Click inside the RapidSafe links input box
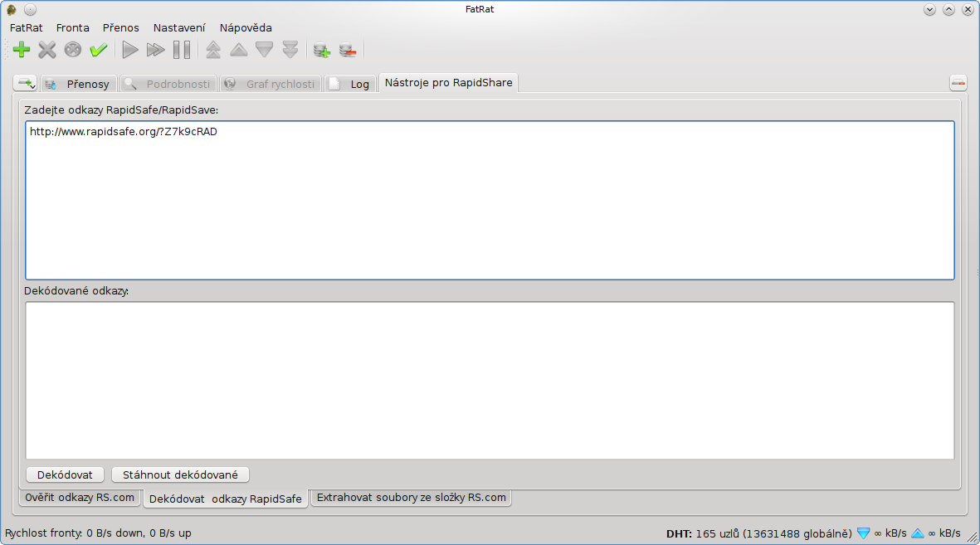 490,200
